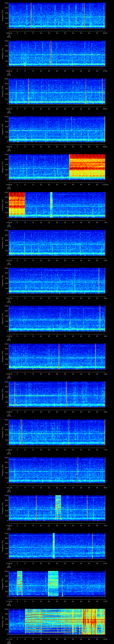Click "Frequency (Hz)" label of the 8:55:00 panel
Viewport: 114px width, 644px height.
point(3,16)
